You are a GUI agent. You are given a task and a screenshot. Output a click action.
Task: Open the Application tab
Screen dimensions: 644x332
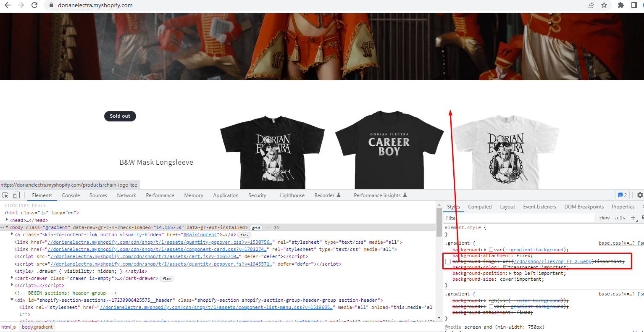[226, 195]
